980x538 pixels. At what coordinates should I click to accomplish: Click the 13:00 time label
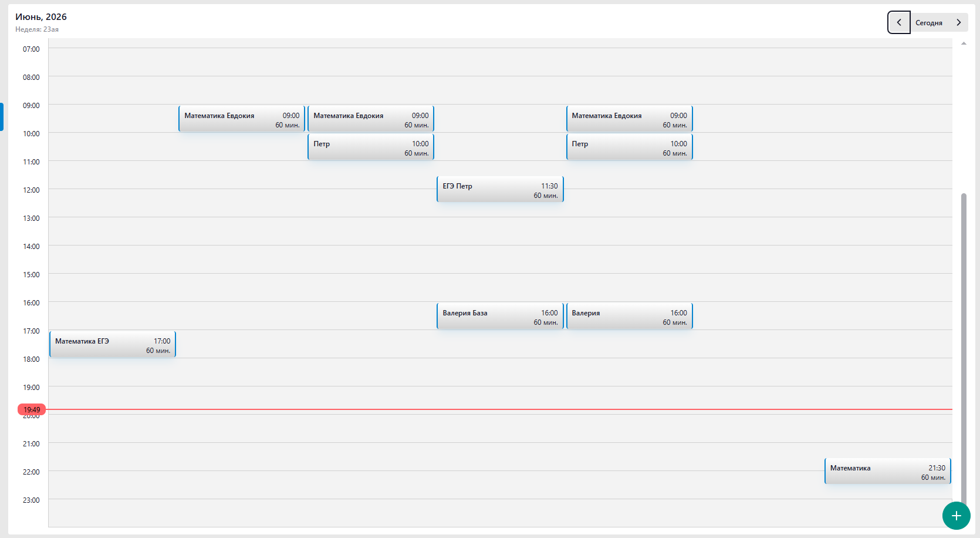click(31, 218)
